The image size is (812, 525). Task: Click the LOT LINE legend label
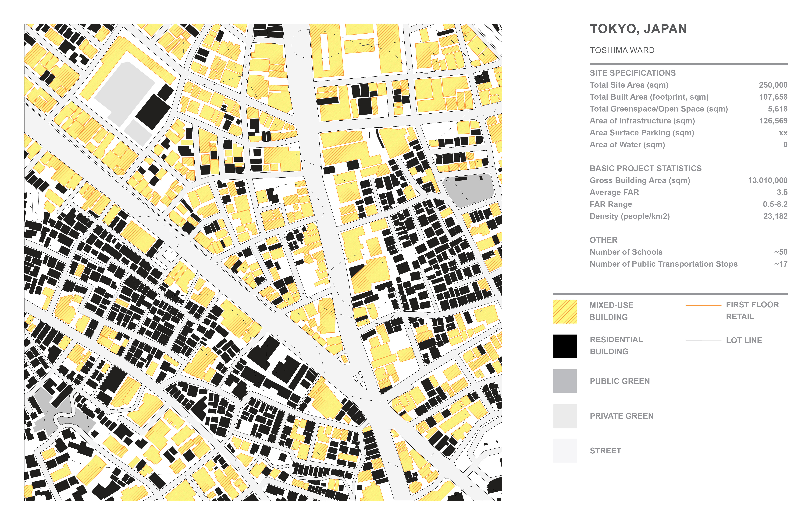tap(744, 341)
